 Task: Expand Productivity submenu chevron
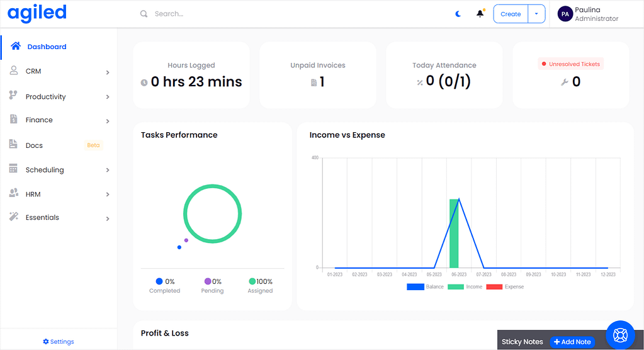click(x=108, y=97)
